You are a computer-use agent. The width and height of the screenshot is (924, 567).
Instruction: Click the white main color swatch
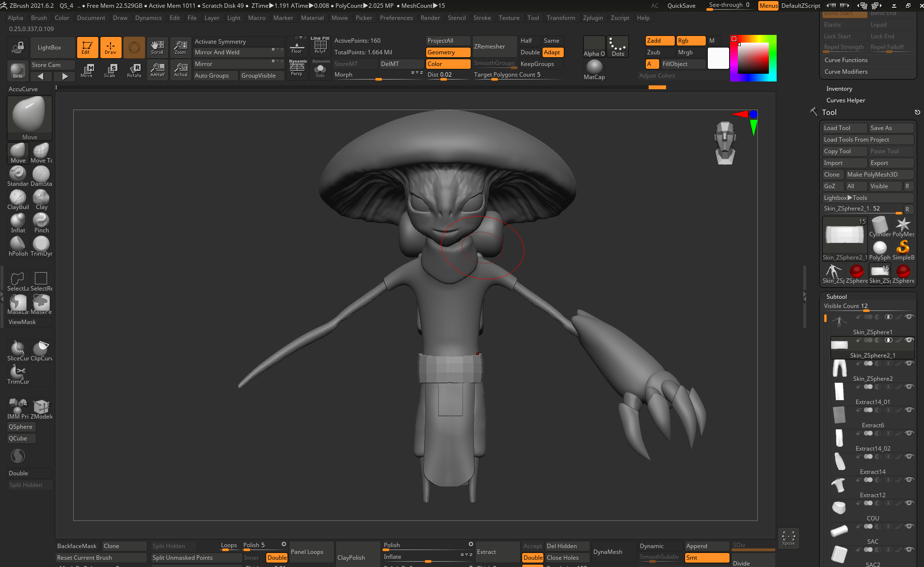pyautogui.click(x=718, y=58)
